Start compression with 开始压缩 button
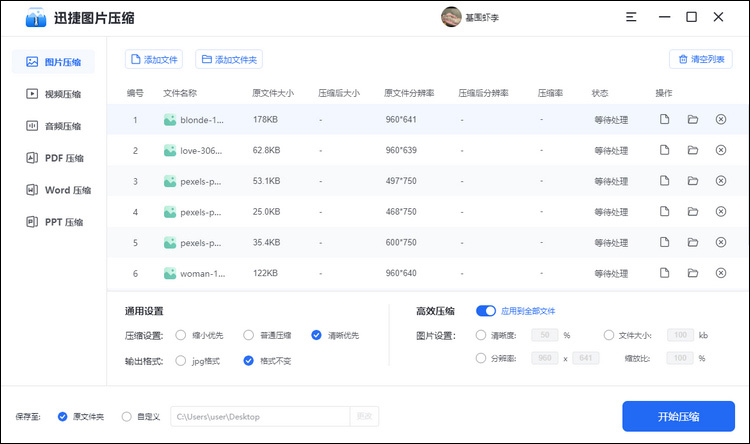This screenshot has width=750, height=444. (x=678, y=416)
